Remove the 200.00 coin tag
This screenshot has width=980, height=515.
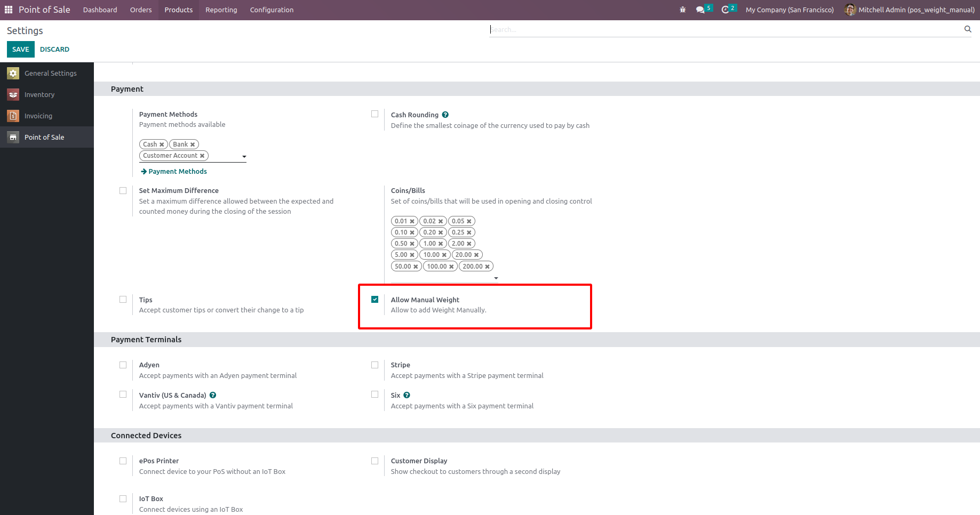coord(487,267)
